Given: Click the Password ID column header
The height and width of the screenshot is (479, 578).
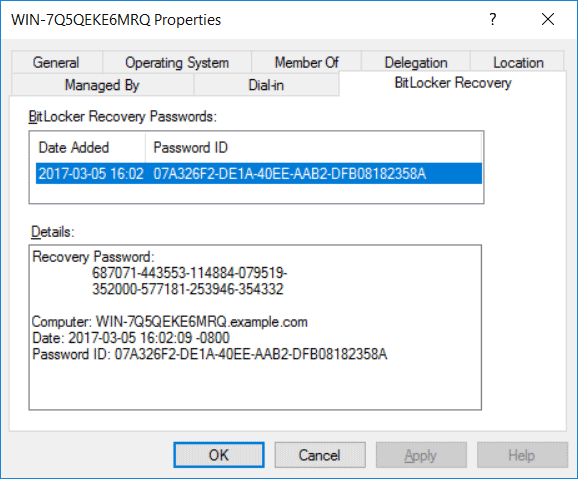Looking at the screenshot, I should (313, 147).
